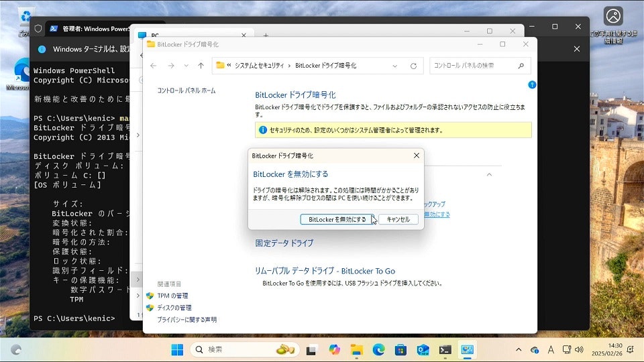Switch to Control Panel taskbar icon
Viewport: 644px width, 362px height.
click(467, 350)
